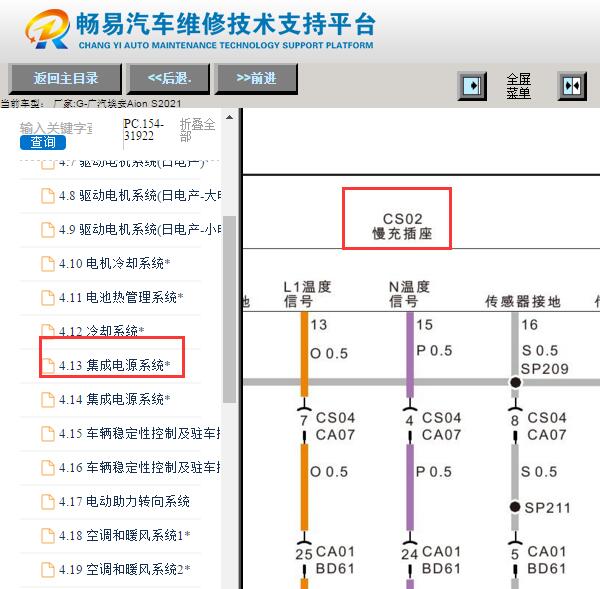Click 折叠全部 to collapse the tree

(197, 130)
